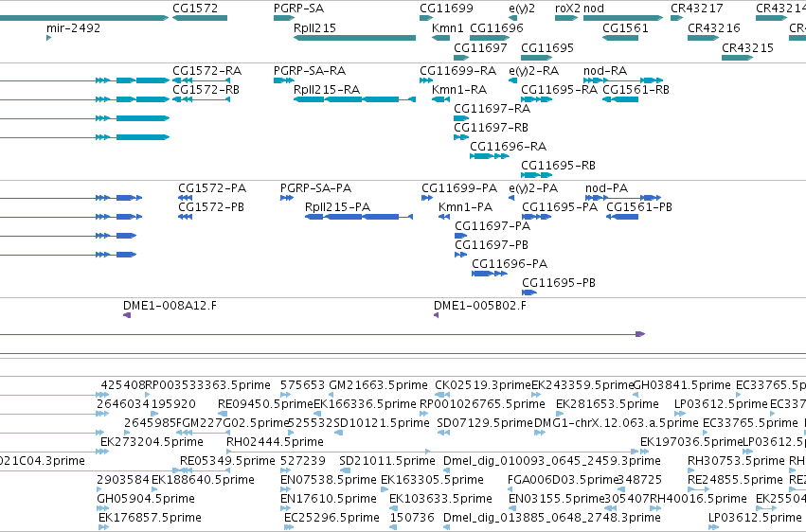Click the e(y)2-PA protein feature

tap(511, 198)
